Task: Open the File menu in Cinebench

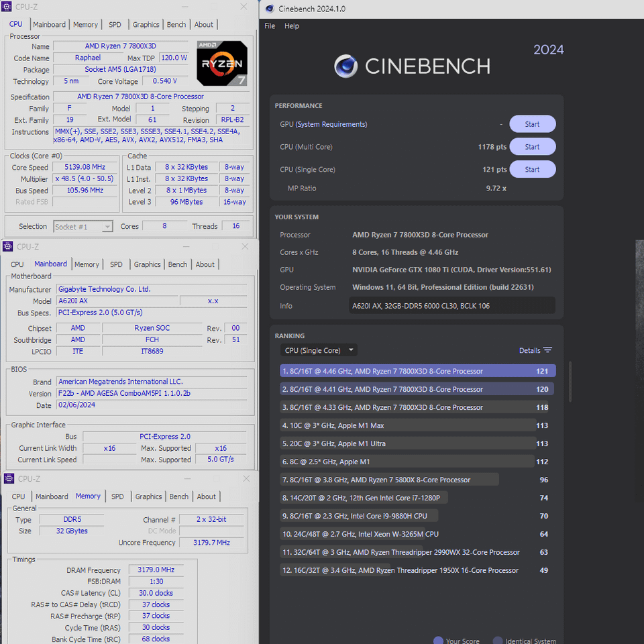Action: 270,26
